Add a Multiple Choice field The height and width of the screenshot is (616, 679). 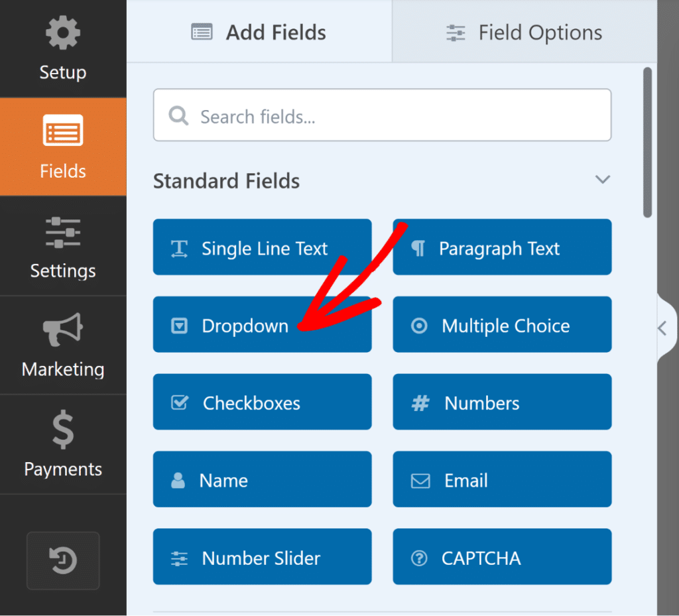502,324
